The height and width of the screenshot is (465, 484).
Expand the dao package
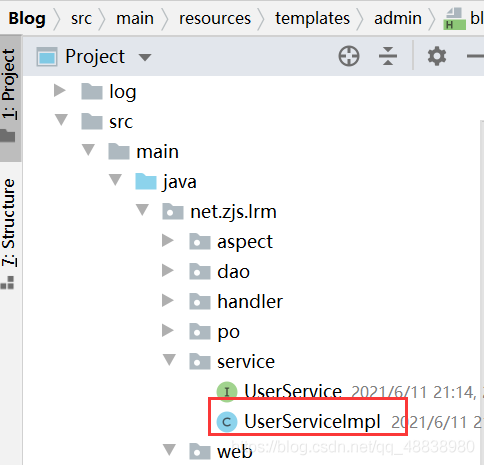pos(168,271)
